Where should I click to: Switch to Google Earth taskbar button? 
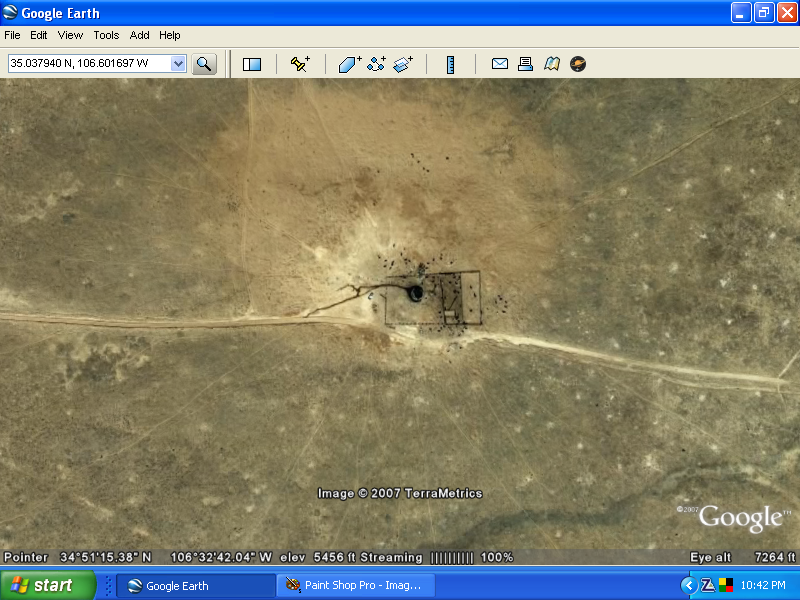click(x=196, y=586)
